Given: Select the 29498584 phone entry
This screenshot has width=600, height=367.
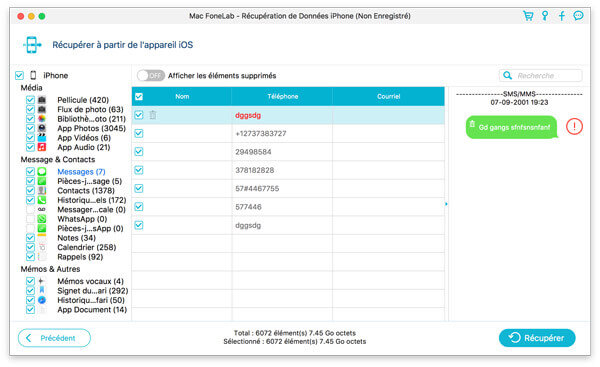Looking at the screenshot, I should [x=253, y=152].
